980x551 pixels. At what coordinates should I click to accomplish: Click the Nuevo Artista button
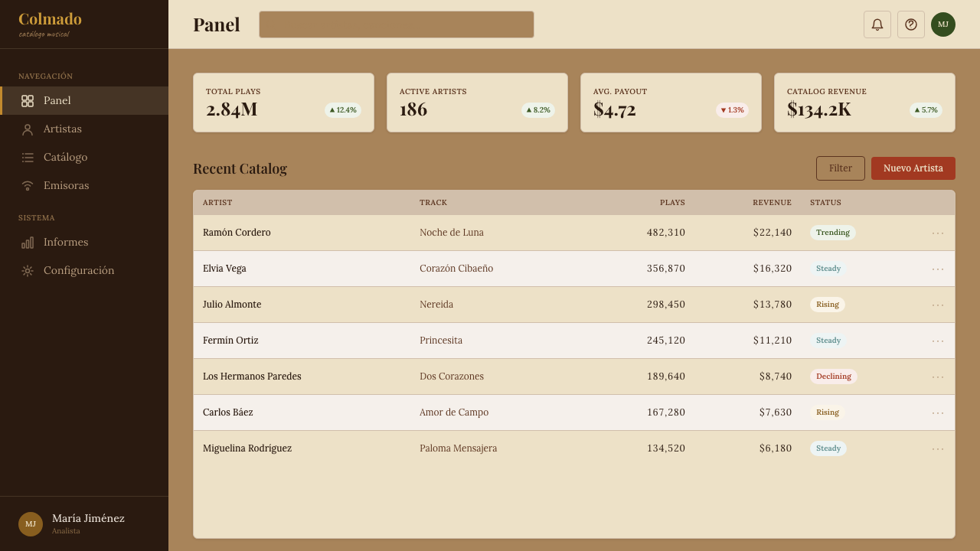[913, 168]
